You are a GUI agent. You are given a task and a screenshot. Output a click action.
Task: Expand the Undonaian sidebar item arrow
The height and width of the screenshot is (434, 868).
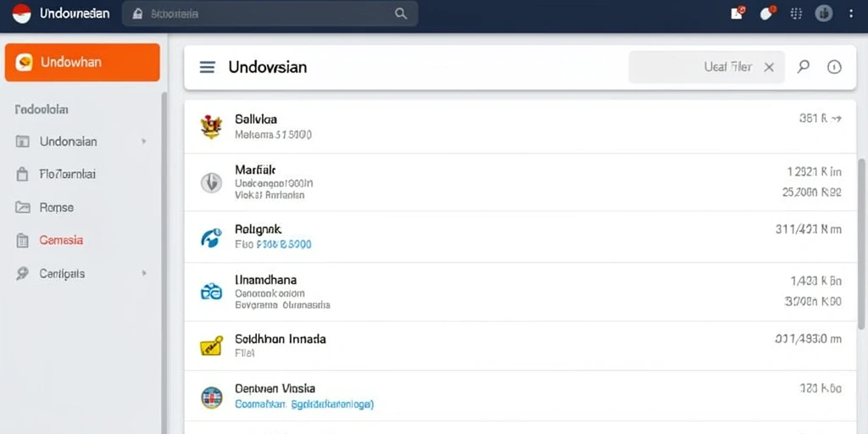(x=144, y=142)
